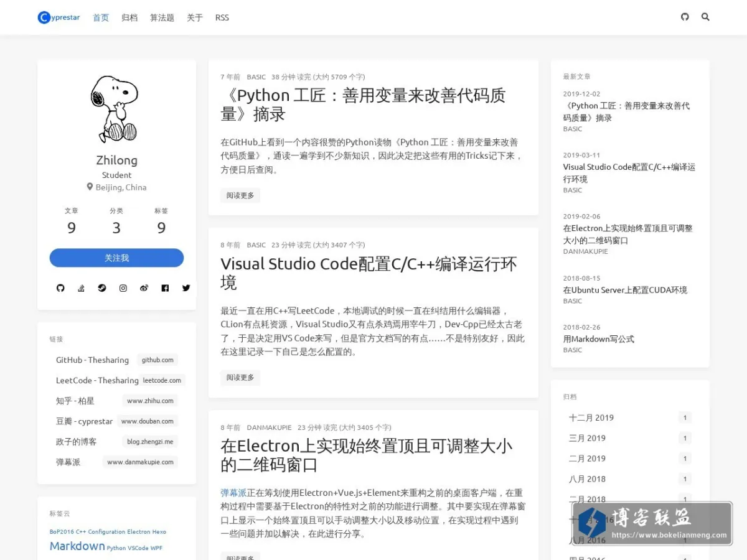Screen dimensions: 747x560
Task: Select the WPF tag
Action: [156, 548]
